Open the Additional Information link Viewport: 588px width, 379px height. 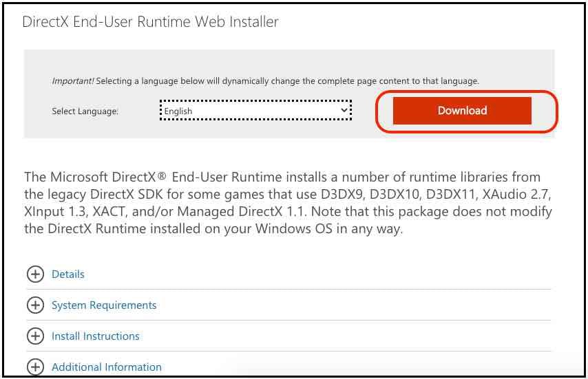pos(107,367)
